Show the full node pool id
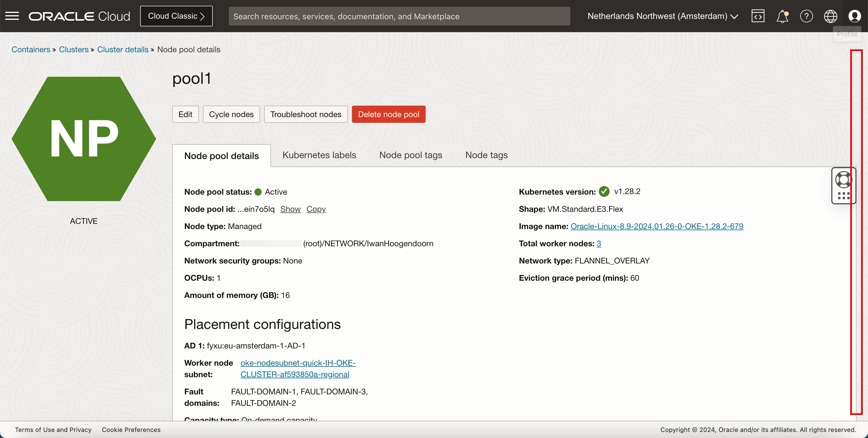The width and height of the screenshot is (868, 438). tap(290, 209)
